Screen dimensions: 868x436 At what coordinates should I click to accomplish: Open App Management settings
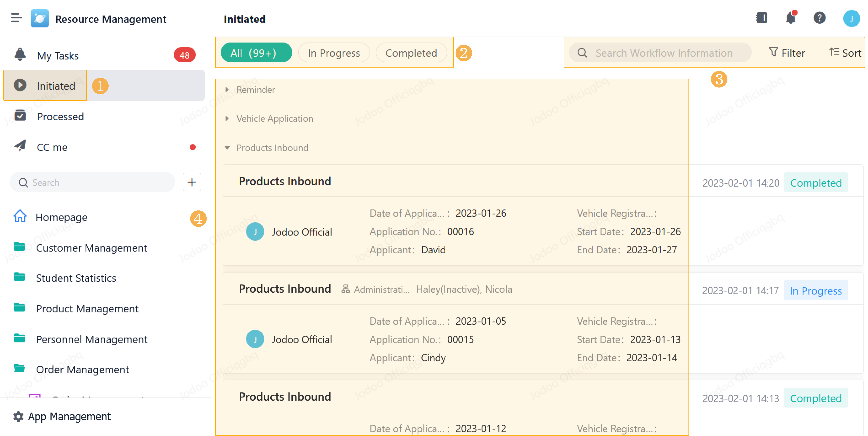tap(62, 417)
